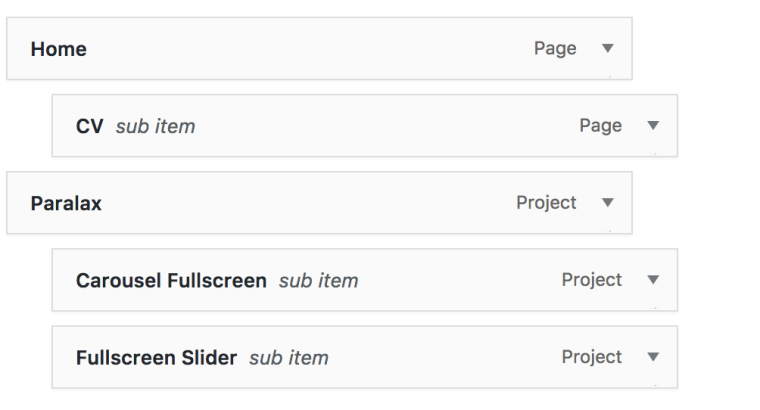Click the sub item text beside CV
760x410 pixels.
pyautogui.click(x=155, y=126)
